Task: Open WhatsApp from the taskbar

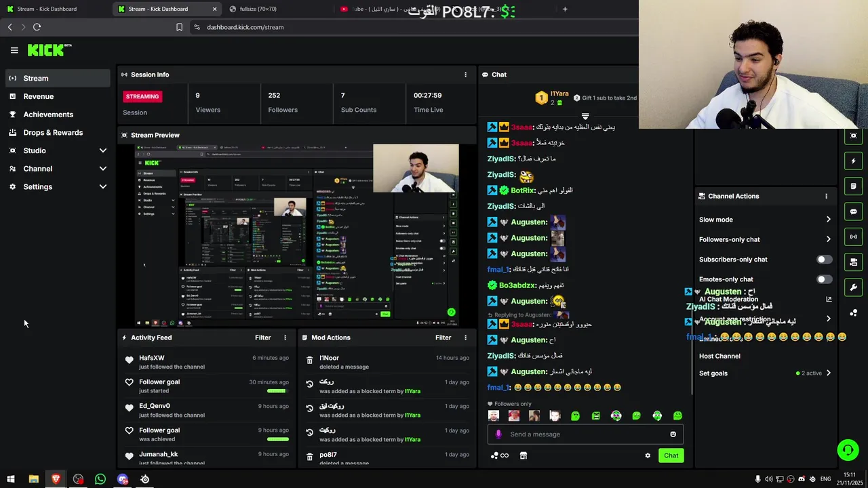Action: coord(100,479)
